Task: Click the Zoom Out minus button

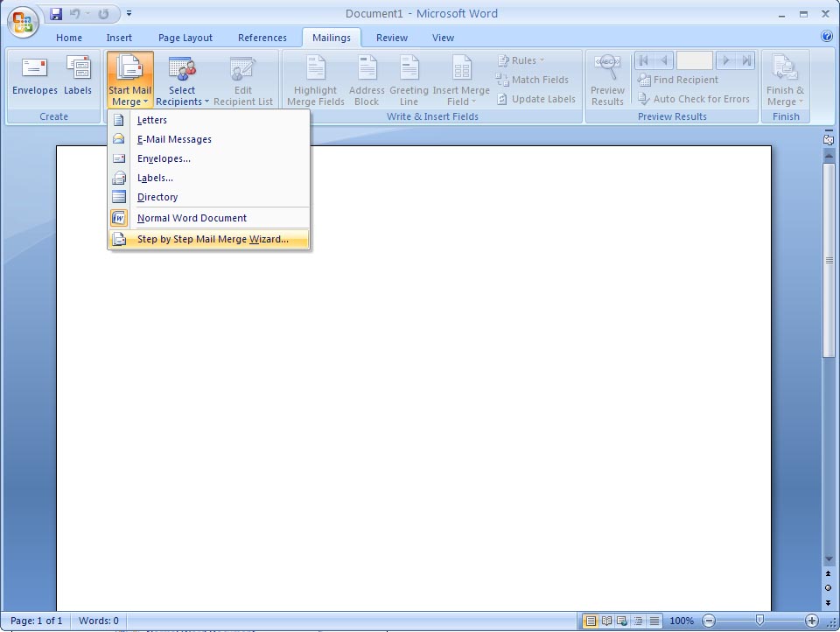Action: point(708,621)
